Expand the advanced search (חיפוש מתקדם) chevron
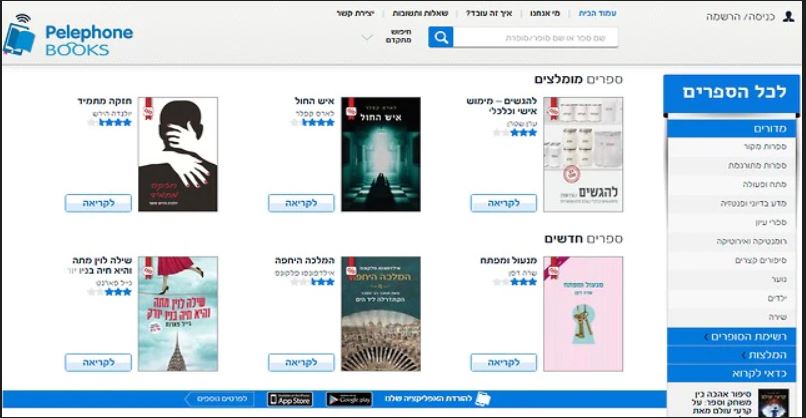The image size is (806, 418). pos(367,38)
